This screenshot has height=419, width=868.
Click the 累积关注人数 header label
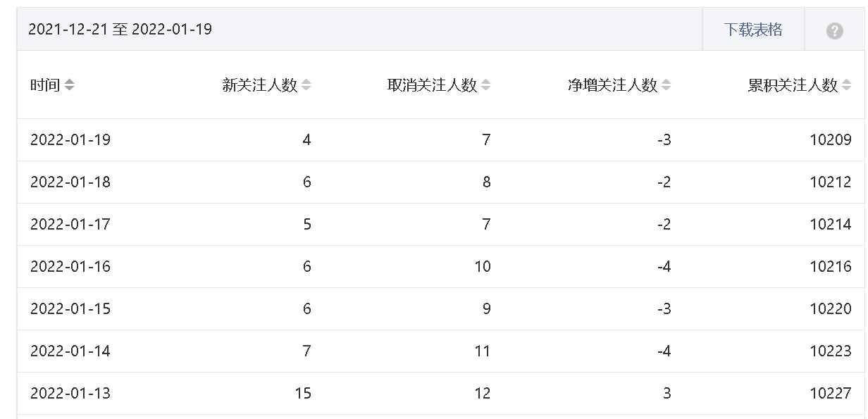click(x=793, y=85)
